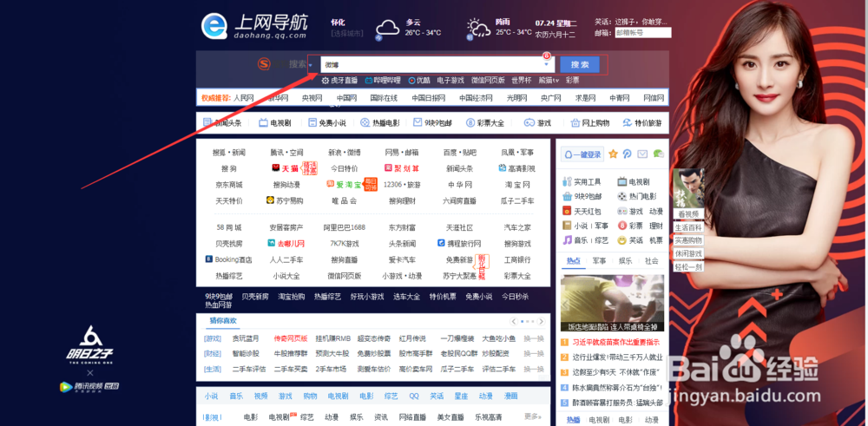The height and width of the screenshot is (426, 868).
Task: Click the blue P icon beside login
Action: pyautogui.click(x=628, y=154)
